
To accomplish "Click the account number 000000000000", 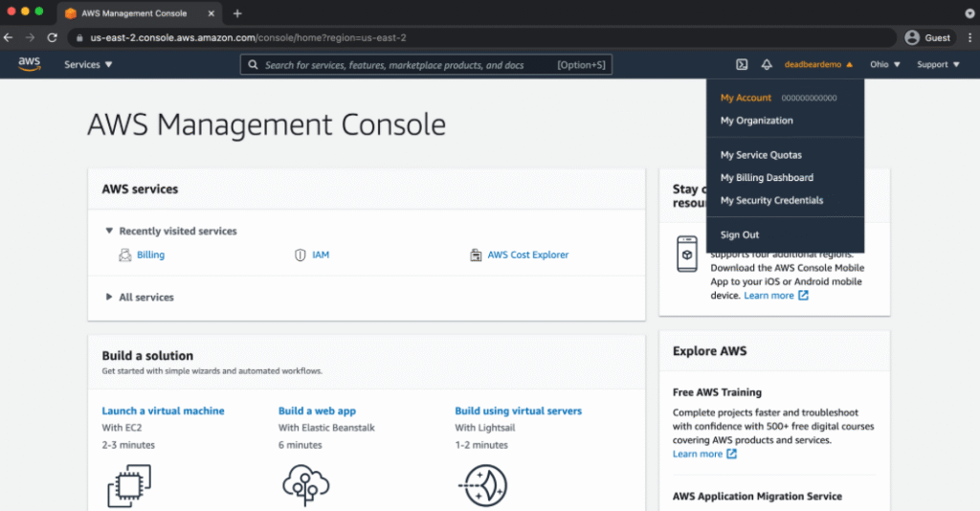I will click(809, 98).
